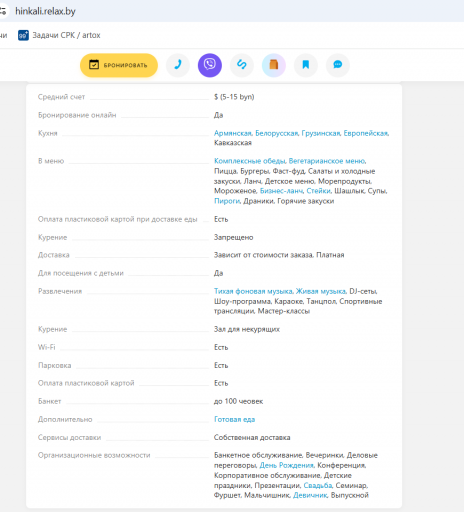Image resolution: width=464 pixels, height=512 pixels.
Task: Click the blue chain link icon
Action: click(242, 65)
